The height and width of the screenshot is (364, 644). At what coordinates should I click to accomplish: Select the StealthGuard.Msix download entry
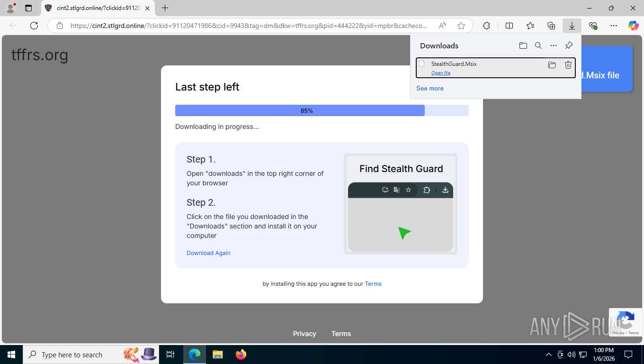[495, 68]
